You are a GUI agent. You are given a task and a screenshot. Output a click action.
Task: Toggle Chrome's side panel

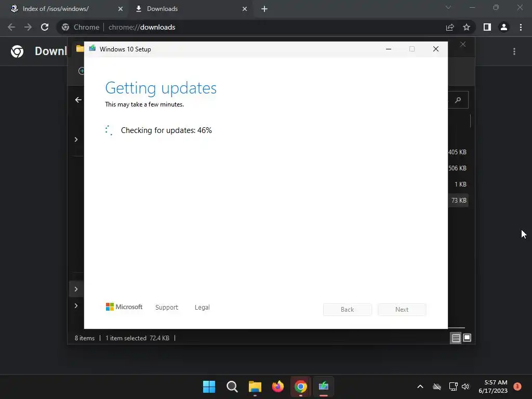coord(487,27)
